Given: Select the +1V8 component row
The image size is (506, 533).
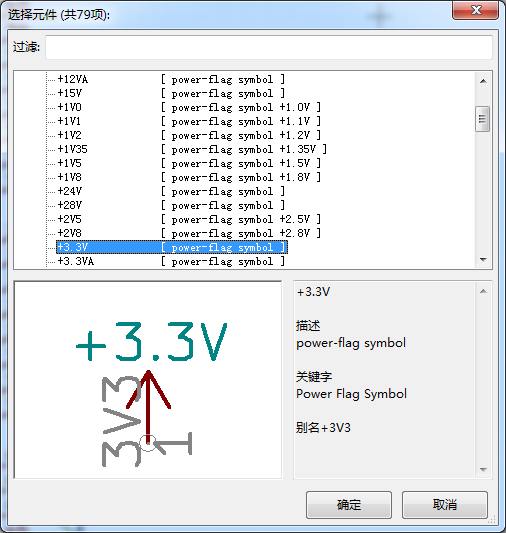Looking at the screenshot, I should pyautogui.click(x=189, y=177).
